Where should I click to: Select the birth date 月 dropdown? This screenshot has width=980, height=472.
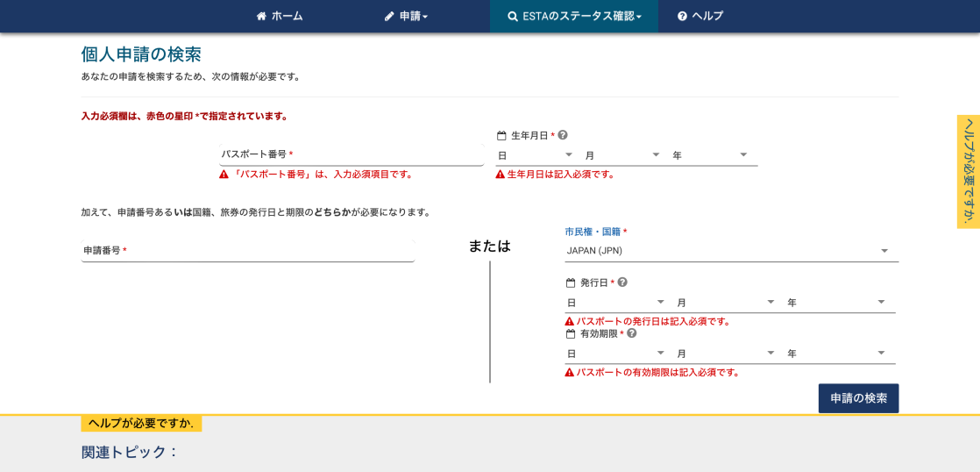(622, 155)
